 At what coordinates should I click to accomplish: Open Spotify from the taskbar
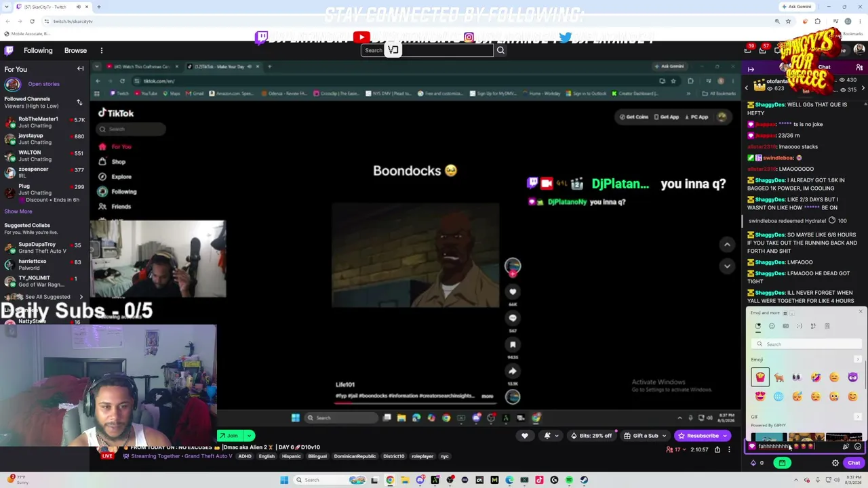[x=569, y=480]
